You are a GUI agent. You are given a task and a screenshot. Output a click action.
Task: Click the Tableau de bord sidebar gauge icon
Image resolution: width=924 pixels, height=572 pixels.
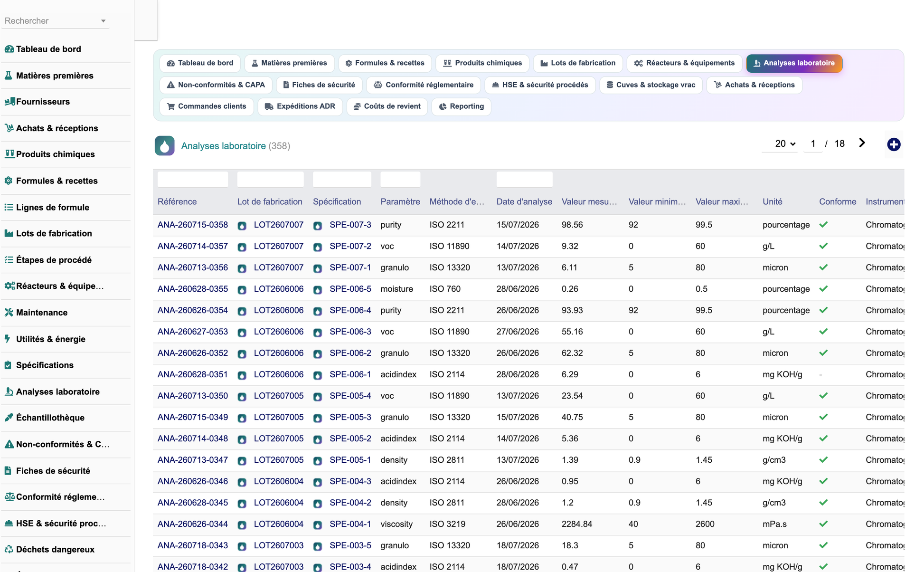9,49
